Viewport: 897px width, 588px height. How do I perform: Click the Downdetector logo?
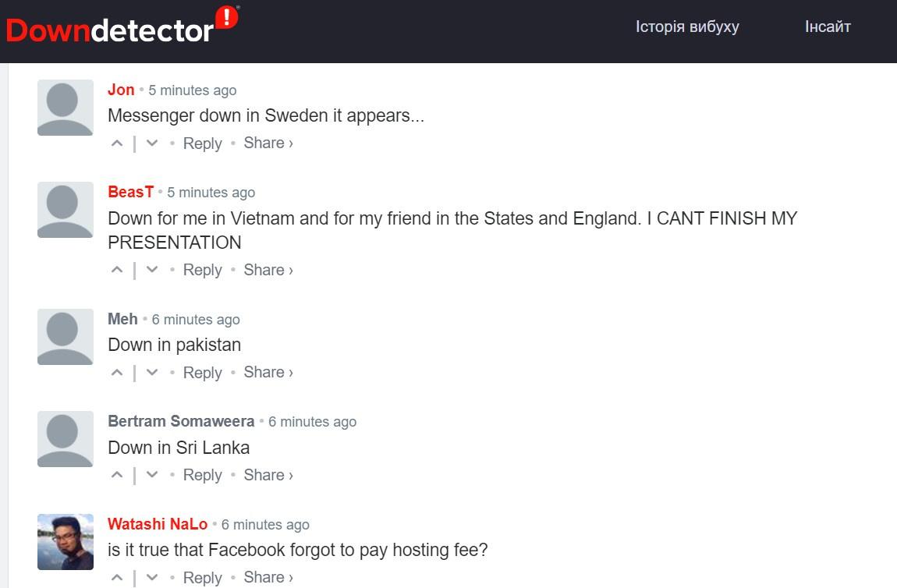pos(122,26)
